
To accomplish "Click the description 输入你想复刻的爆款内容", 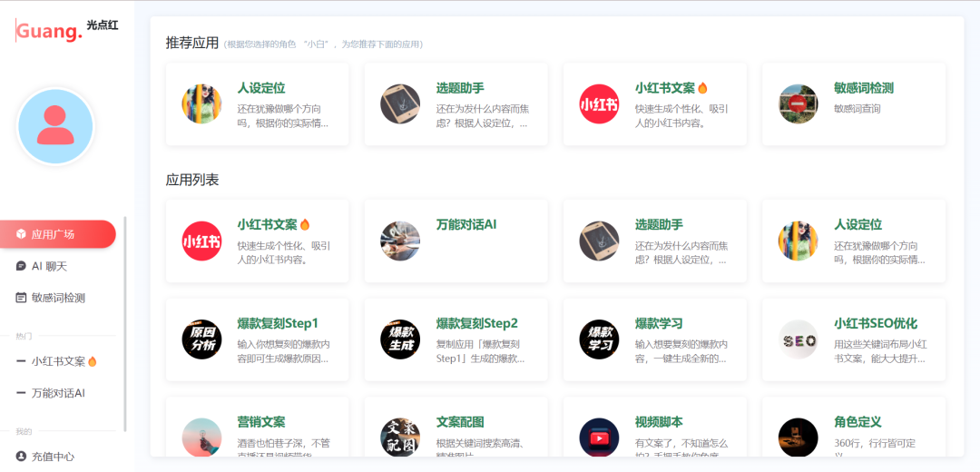I will (283, 352).
